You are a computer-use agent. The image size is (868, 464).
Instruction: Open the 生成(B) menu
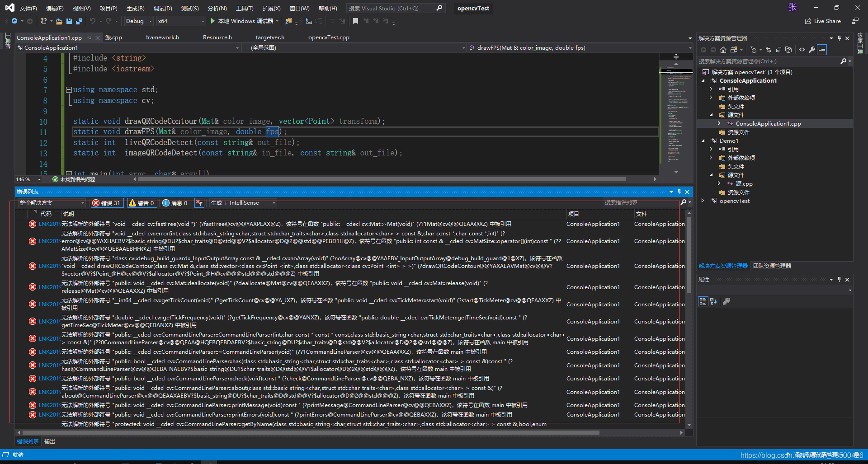pos(135,8)
